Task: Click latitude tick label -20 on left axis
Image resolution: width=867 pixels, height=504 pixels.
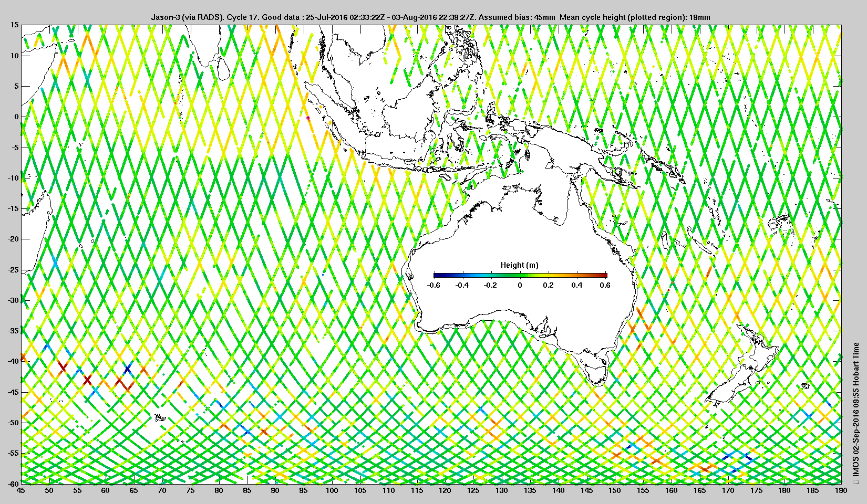Action: [13, 239]
